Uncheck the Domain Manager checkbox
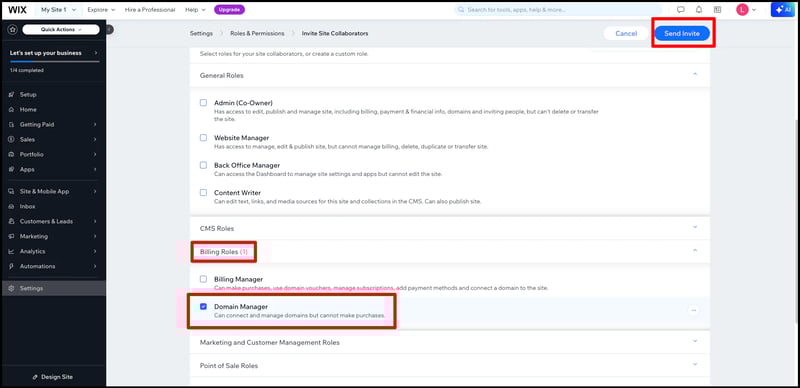 coord(204,306)
